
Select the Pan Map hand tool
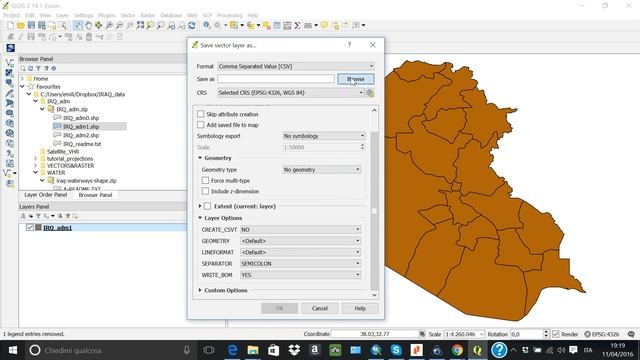point(88,25)
